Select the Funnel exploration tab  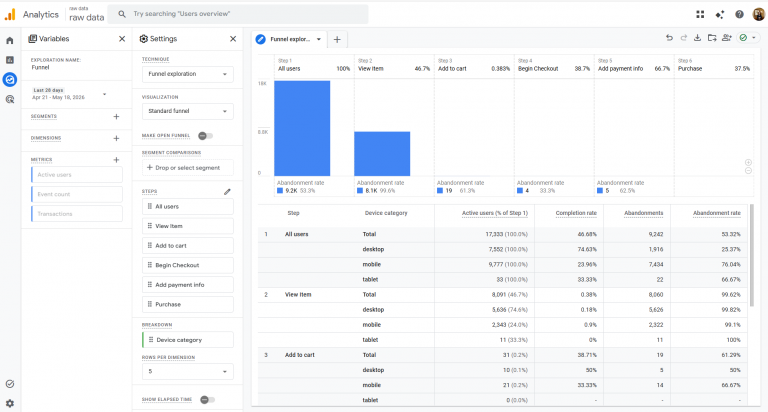(x=289, y=39)
